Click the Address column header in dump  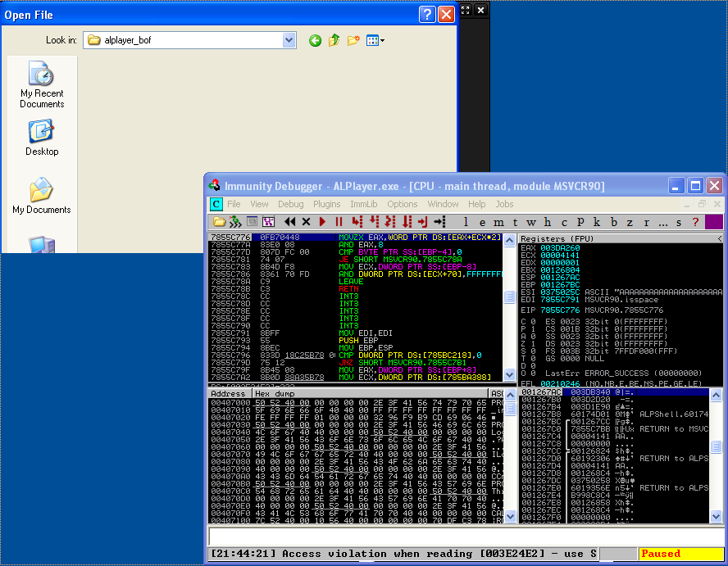[x=230, y=393]
